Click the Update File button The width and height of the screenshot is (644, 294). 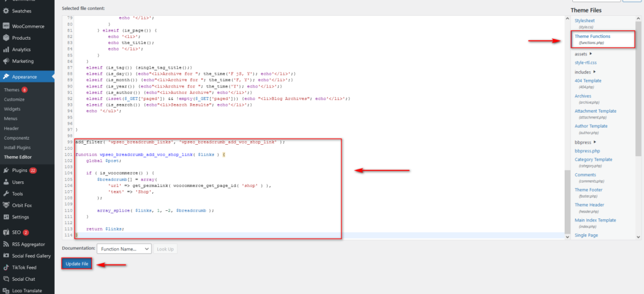[77, 264]
